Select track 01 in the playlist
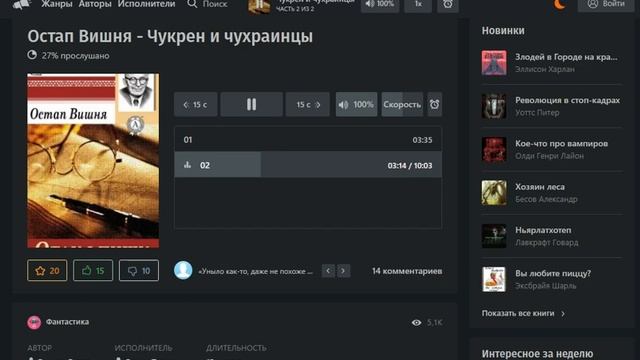 (308, 140)
